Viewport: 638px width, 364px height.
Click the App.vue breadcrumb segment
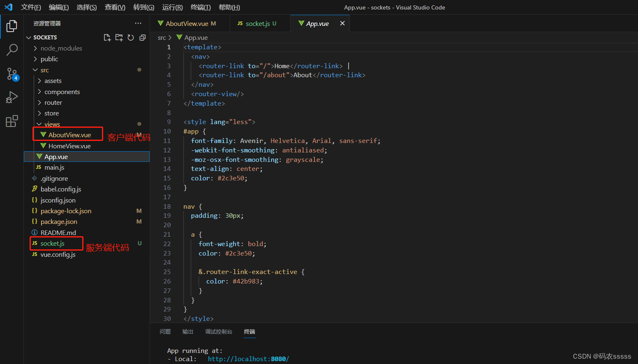[192, 38]
